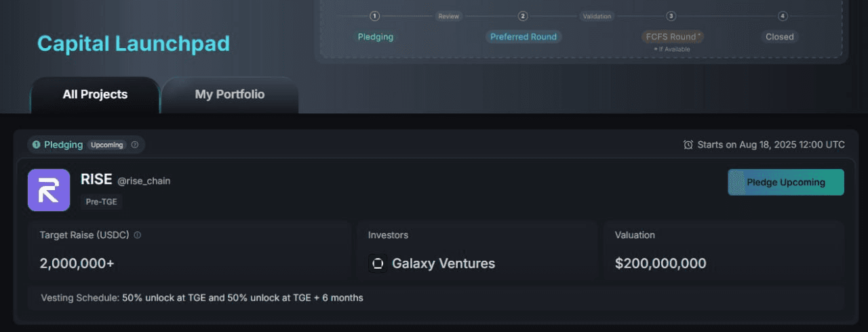This screenshot has height=332, width=868.
Task: Click the info icon next to Target Raise
Action: tap(138, 235)
